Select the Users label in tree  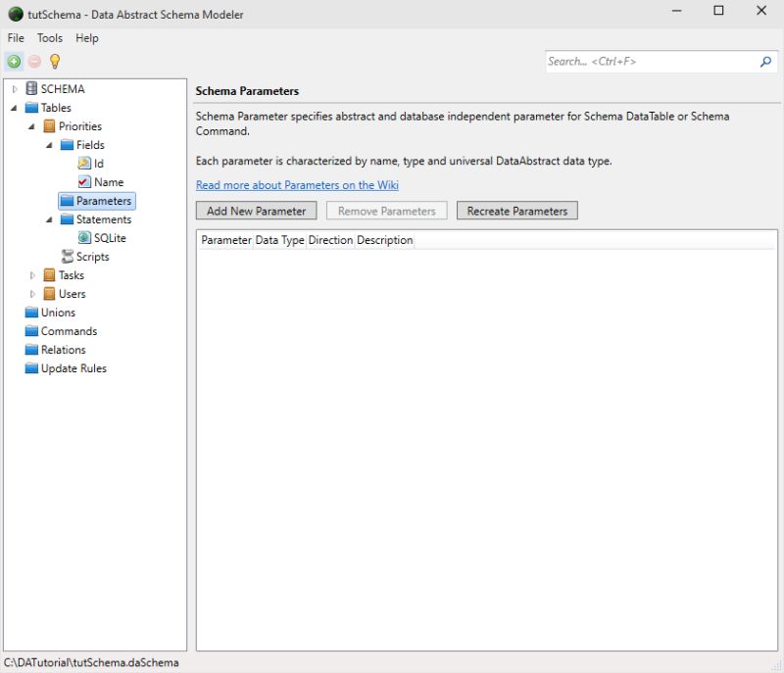72,294
